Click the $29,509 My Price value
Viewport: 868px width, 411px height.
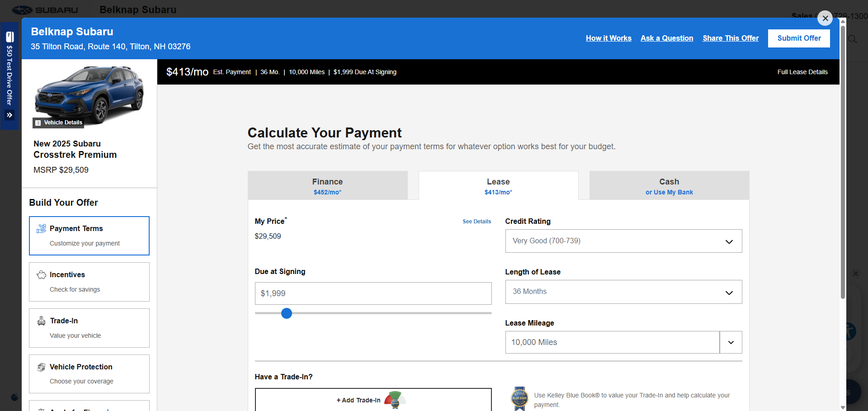coord(268,236)
